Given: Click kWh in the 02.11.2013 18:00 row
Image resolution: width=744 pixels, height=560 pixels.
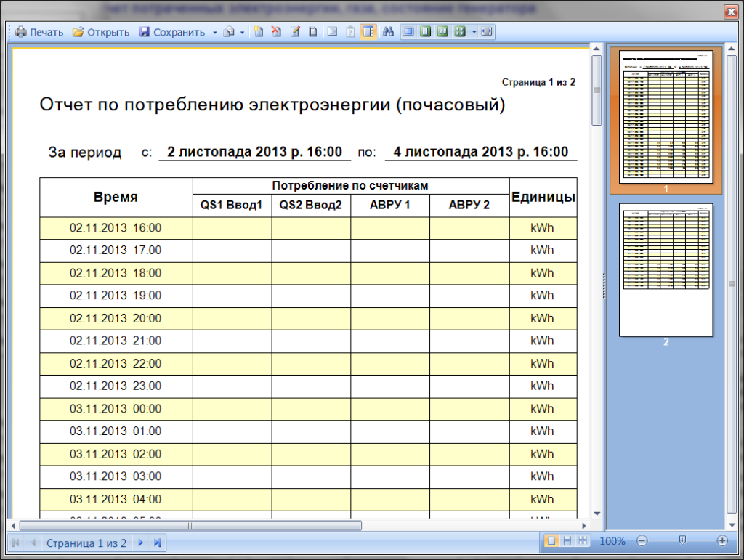Looking at the screenshot, I should point(542,274).
